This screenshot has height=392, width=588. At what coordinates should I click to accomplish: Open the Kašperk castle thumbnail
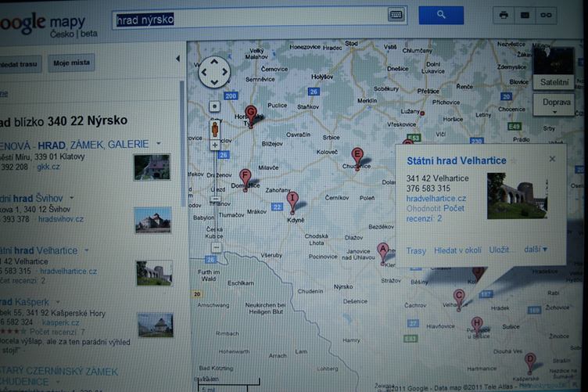pos(156,325)
